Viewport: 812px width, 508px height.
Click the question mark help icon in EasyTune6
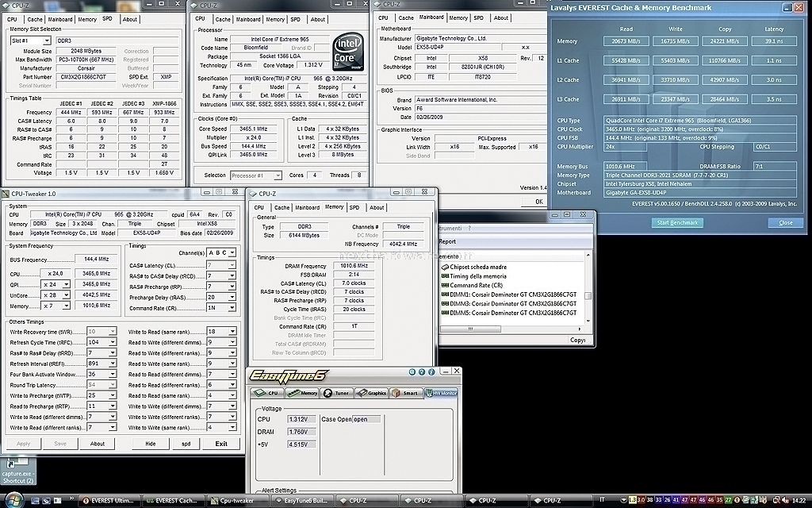point(422,371)
